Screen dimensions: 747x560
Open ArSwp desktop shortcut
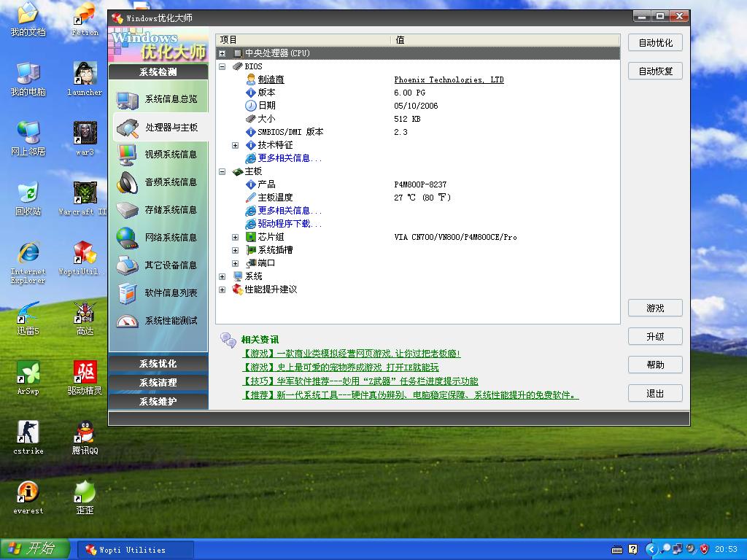point(28,378)
